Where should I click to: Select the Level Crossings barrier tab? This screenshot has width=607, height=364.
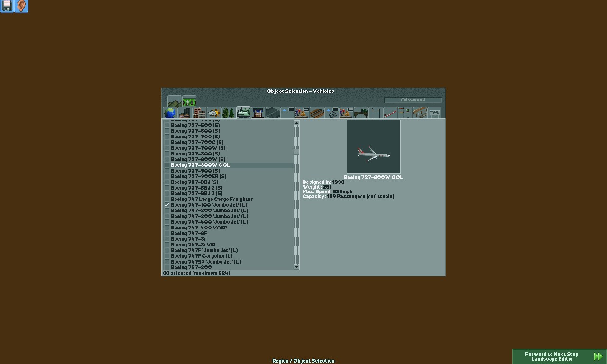coord(390,113)
